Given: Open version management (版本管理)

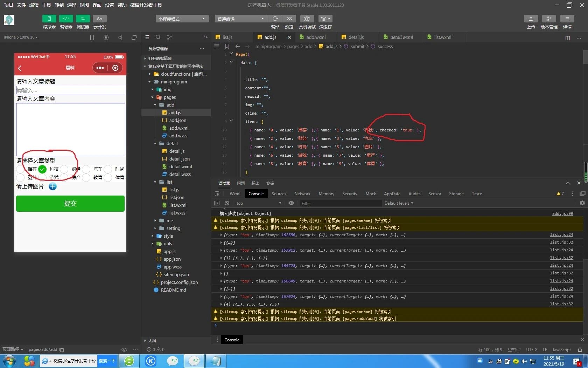Looking at the screenshot, I should pyautogui.click(x=549, y=19).
